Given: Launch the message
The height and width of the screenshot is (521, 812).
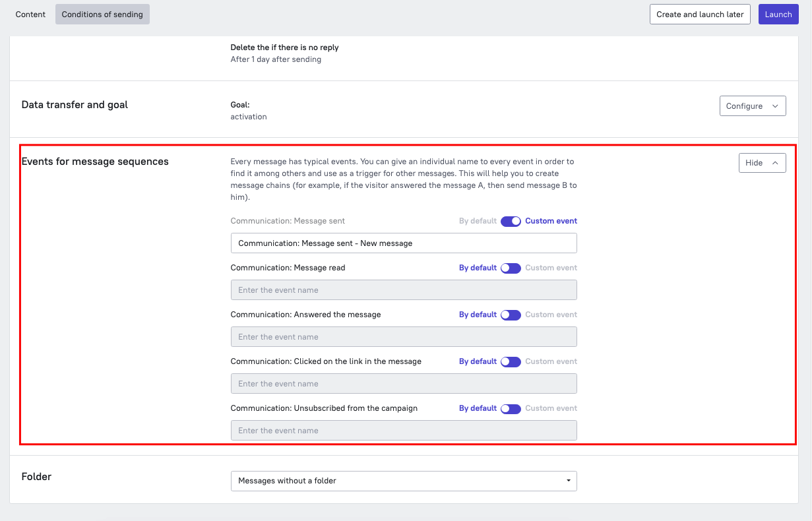Looking at the screenshot, I should (x=778, y=15).
